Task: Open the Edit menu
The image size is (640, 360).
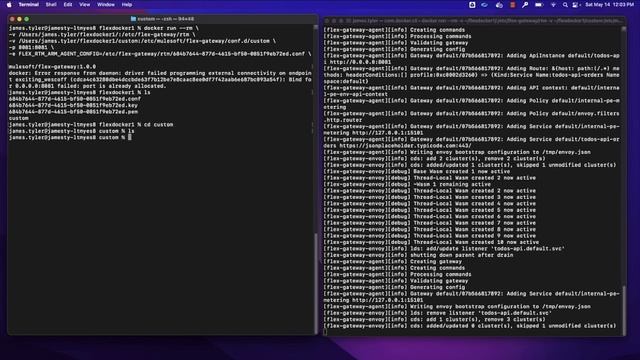Action: pyautogui.click(x=68, y=5)
